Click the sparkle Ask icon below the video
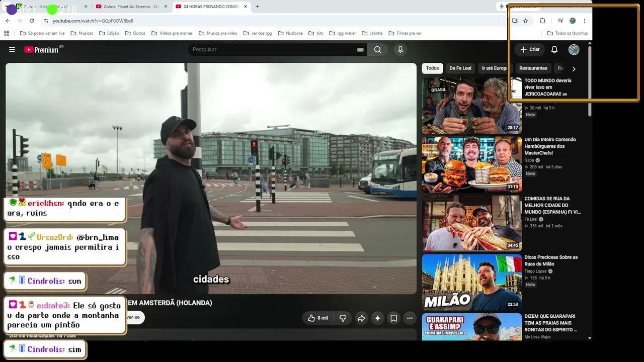This screenshot has height=362, width=644. click(x=378, y=318)
